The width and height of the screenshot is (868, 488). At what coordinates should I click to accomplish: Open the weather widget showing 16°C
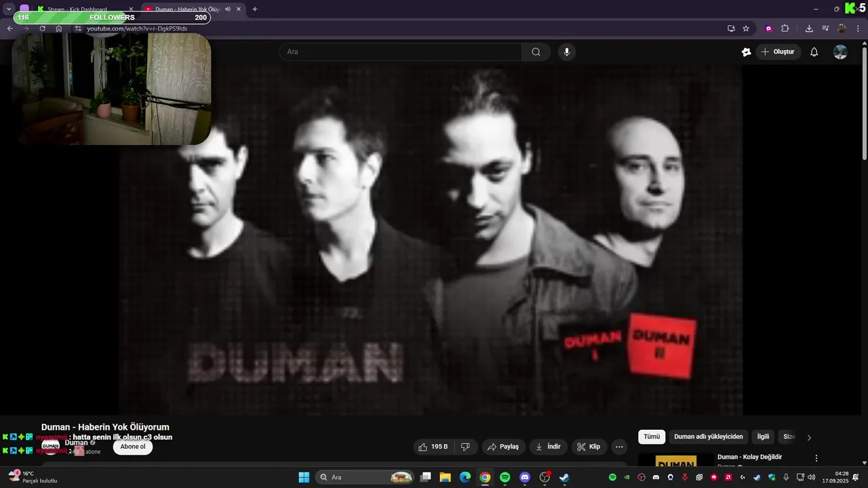tap(33, 477)
